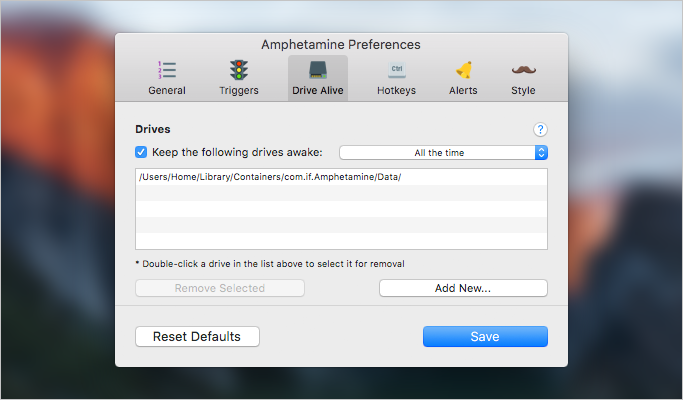Image resolution: width=683 pixels, height=400 pixels.
Task: Switch to the Hotkeys tab label
Action: pyautogui.click(x=396, y=90)
